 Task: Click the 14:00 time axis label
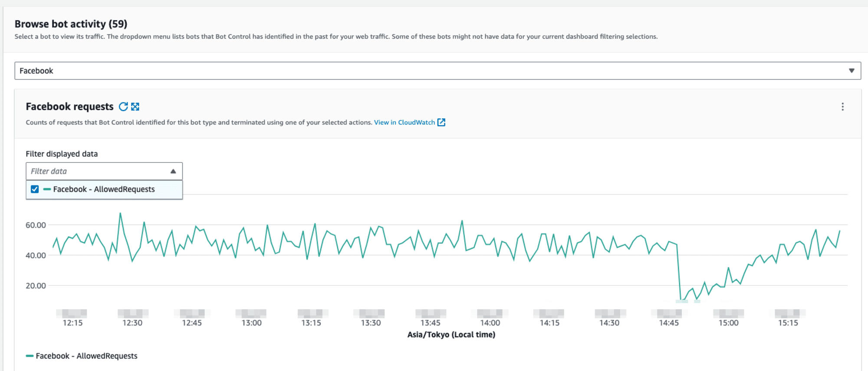tap(490, 323)
